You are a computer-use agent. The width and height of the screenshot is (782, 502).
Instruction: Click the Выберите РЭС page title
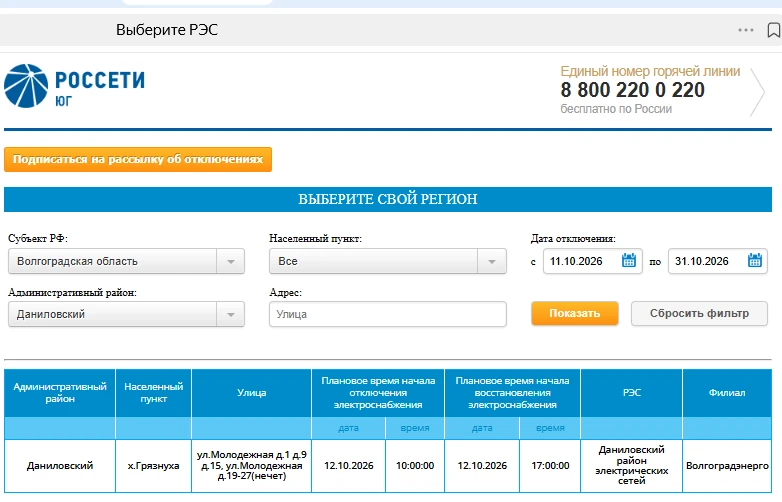pos(167,30)
